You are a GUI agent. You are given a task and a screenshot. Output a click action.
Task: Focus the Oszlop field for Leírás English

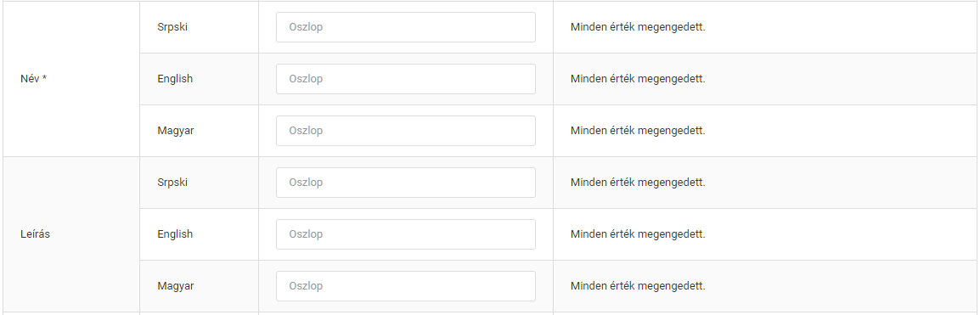click(406, 234)
